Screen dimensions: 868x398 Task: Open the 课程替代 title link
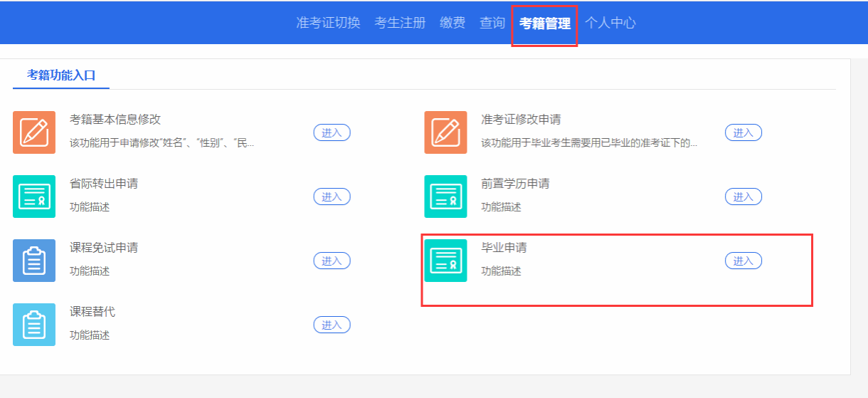coord(92,312)
